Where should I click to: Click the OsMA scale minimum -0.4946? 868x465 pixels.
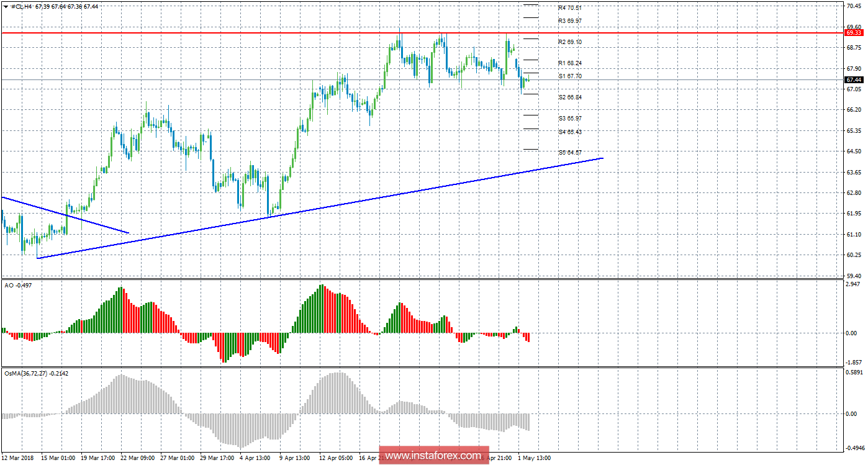click(854, 448)
